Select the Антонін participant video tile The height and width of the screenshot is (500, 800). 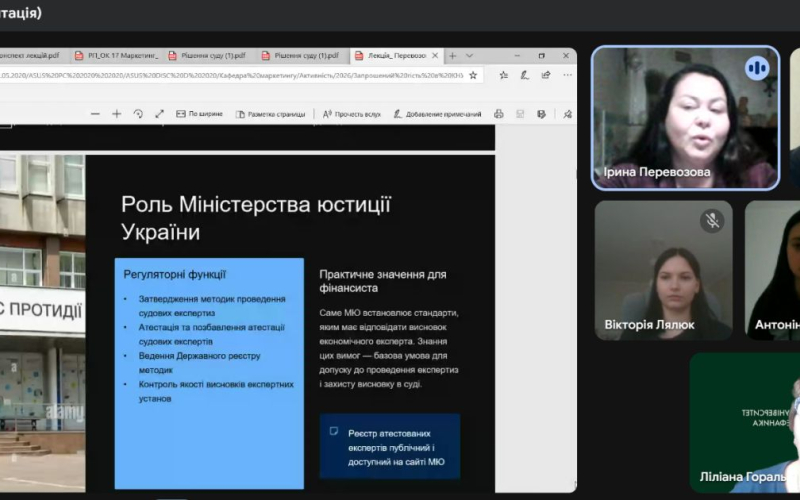[x=772, y=270]
